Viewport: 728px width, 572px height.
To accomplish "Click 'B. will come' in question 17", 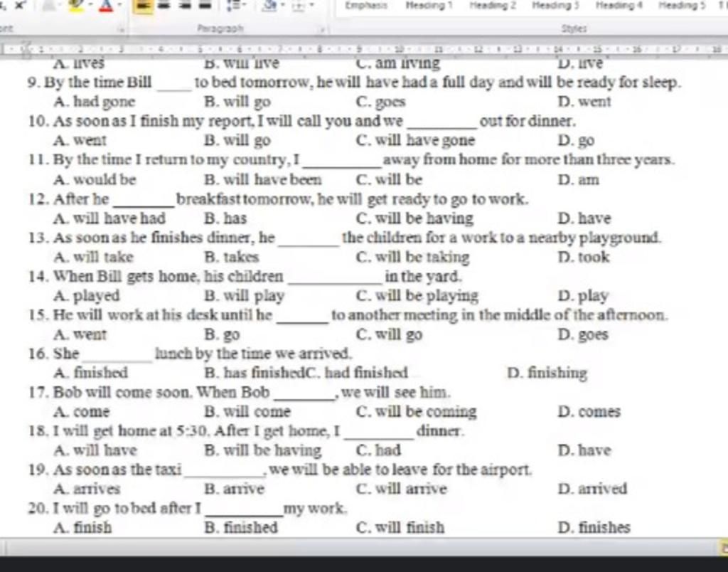I will click(247, 411).
